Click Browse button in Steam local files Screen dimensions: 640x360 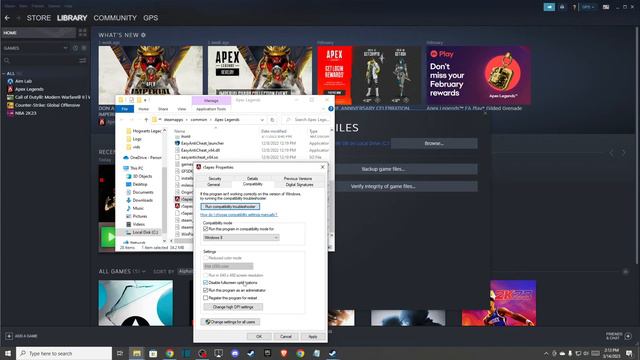click(x=434, y=143)
